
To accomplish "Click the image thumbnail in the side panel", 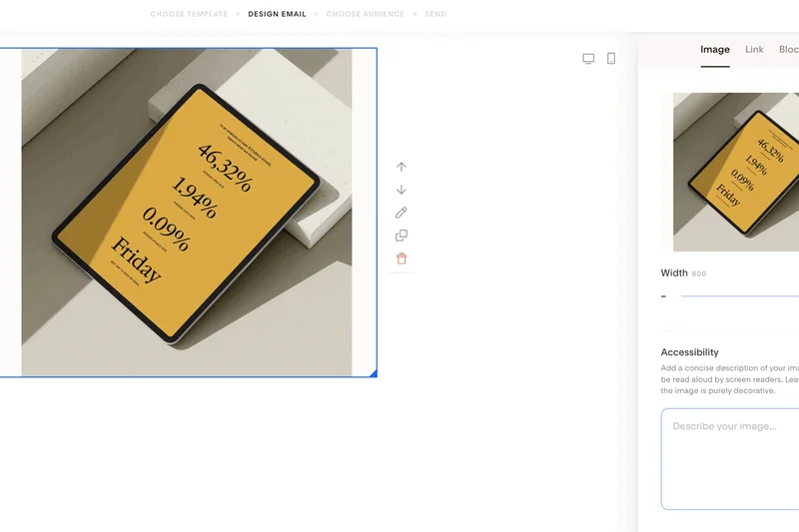I will click(735, 172).
